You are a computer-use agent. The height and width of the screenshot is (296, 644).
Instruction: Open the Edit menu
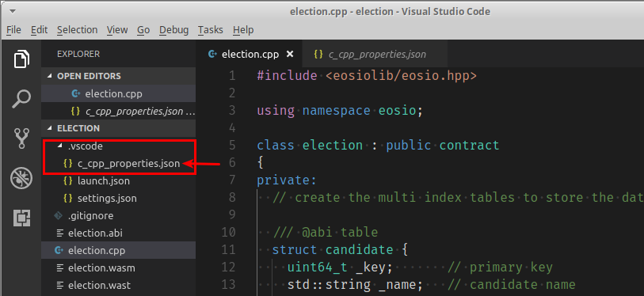[x=39, y=30]
